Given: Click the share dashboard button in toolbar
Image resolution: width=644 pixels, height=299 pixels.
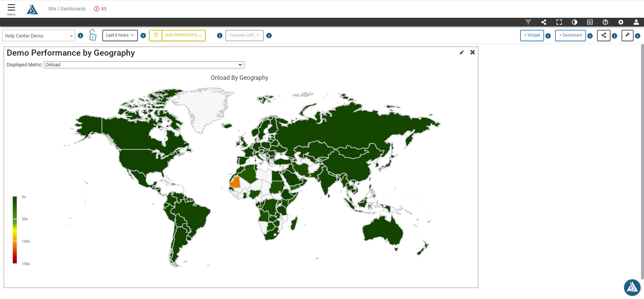Looking at the screenshot, I should (603, 35).
